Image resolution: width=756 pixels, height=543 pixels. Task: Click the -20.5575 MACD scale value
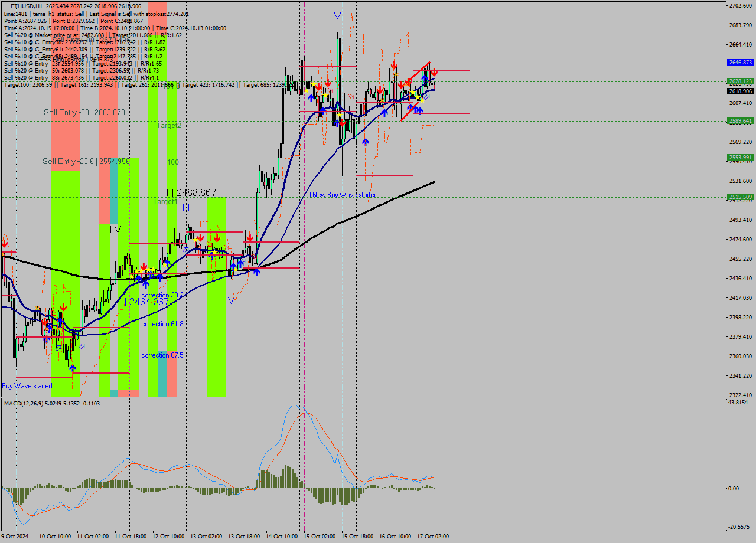(740, 527)
